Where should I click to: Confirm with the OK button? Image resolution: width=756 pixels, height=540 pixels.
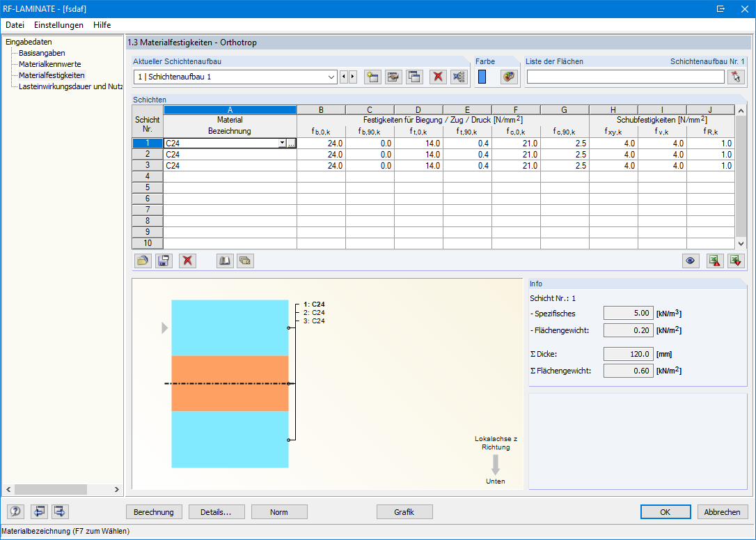coord(666,512)
